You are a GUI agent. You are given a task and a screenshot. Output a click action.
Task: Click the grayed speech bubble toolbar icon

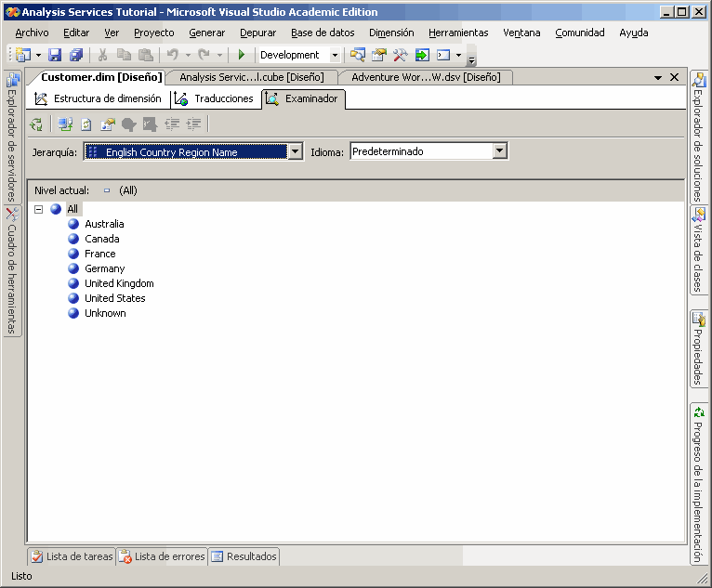[x=129, y=124]
